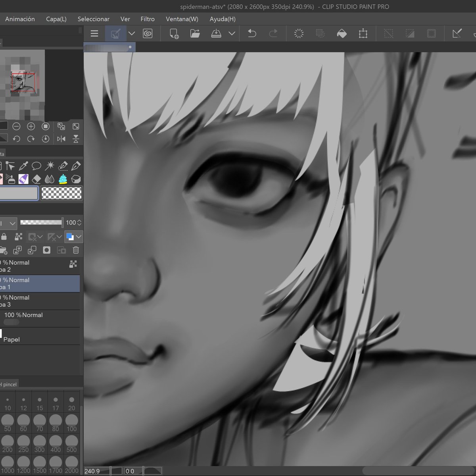The height and width of the screenshot is (476, 476).
Task: Toggle the 100% zoom button in the Navigator
Action: pyautogui.click(x=46, y=127)
